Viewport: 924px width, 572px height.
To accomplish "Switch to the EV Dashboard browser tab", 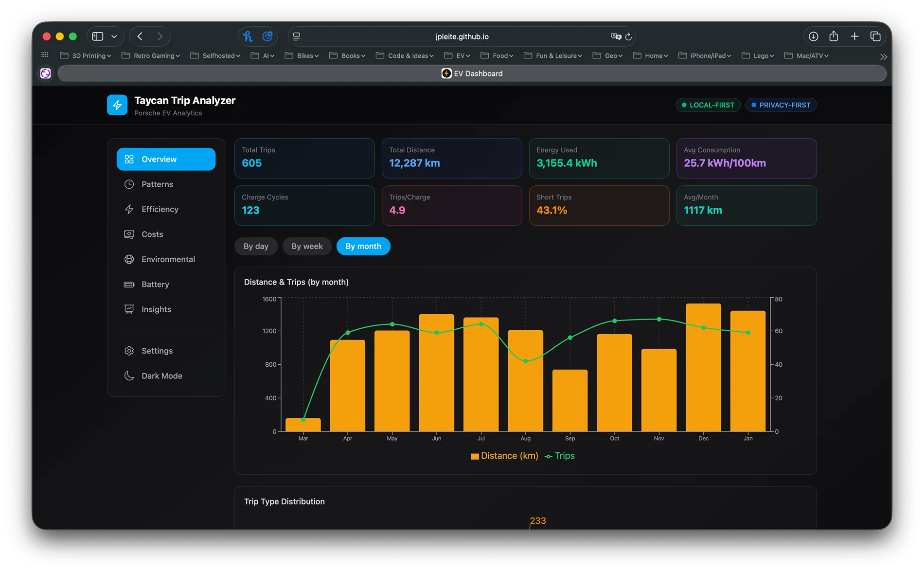I will [472, 73].
